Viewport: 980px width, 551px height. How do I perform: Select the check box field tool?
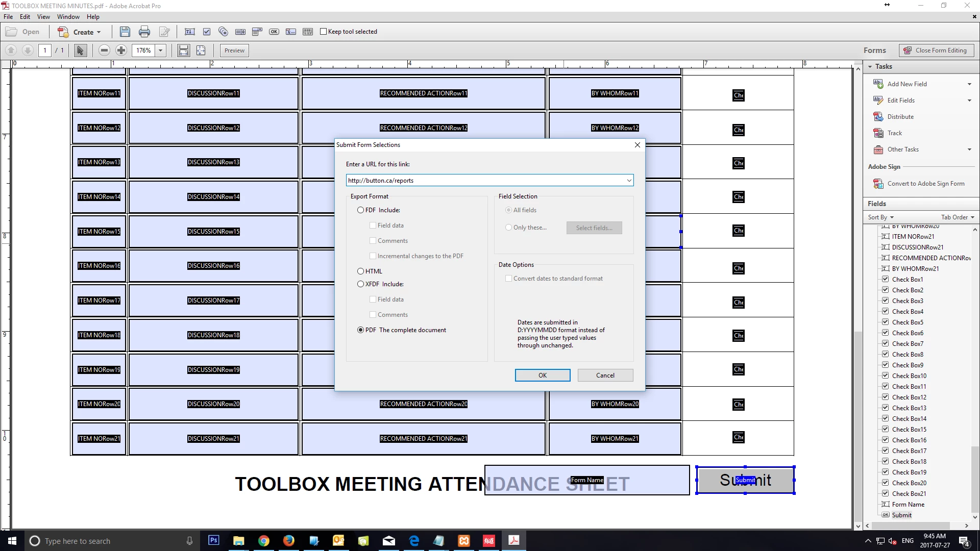[x=207, y=32]
